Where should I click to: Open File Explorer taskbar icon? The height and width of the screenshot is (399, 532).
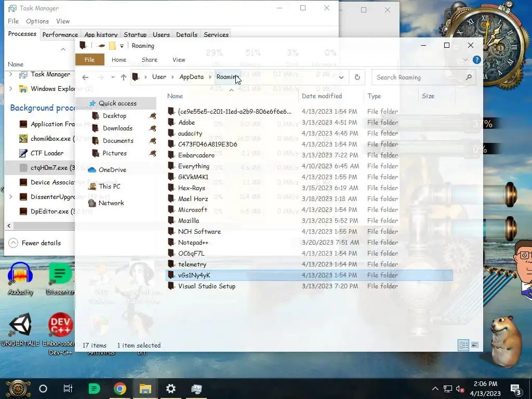145,389
